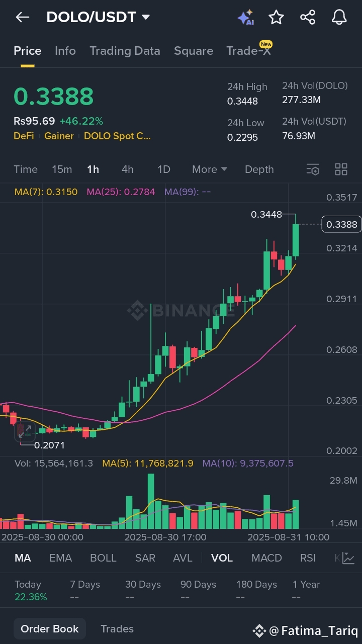Screen dimensions: 362x644
Task: Tap the 24h Vol(USDT) 76.93M value
Action: [x=299, y=136]
